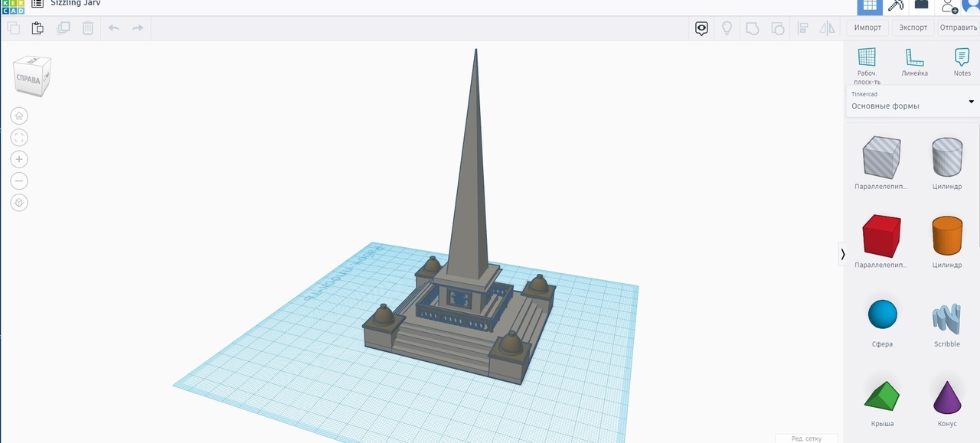Open the Основные формы shapes dropdown
The height and width of the screenshot is (443, 980).
coord(913,103)
